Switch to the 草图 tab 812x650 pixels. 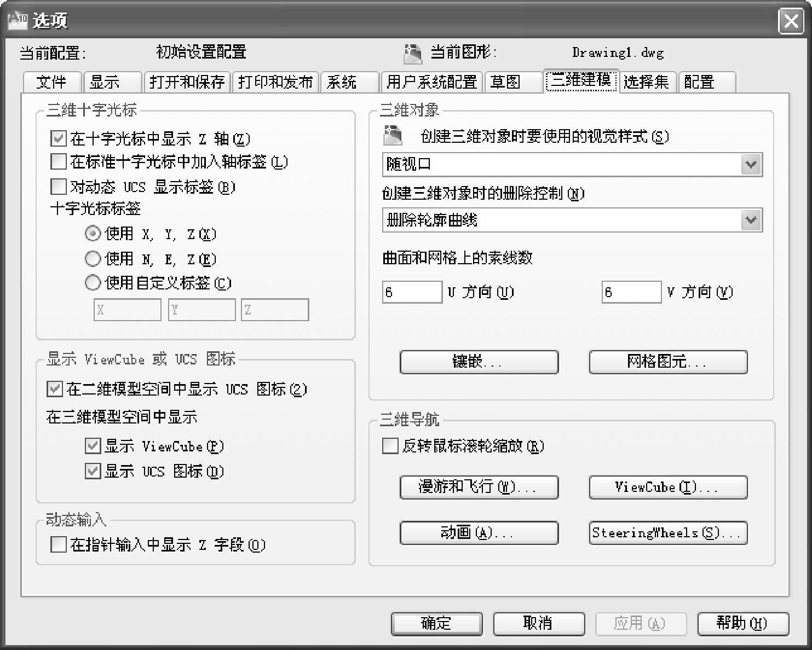(x=512, y=82)
